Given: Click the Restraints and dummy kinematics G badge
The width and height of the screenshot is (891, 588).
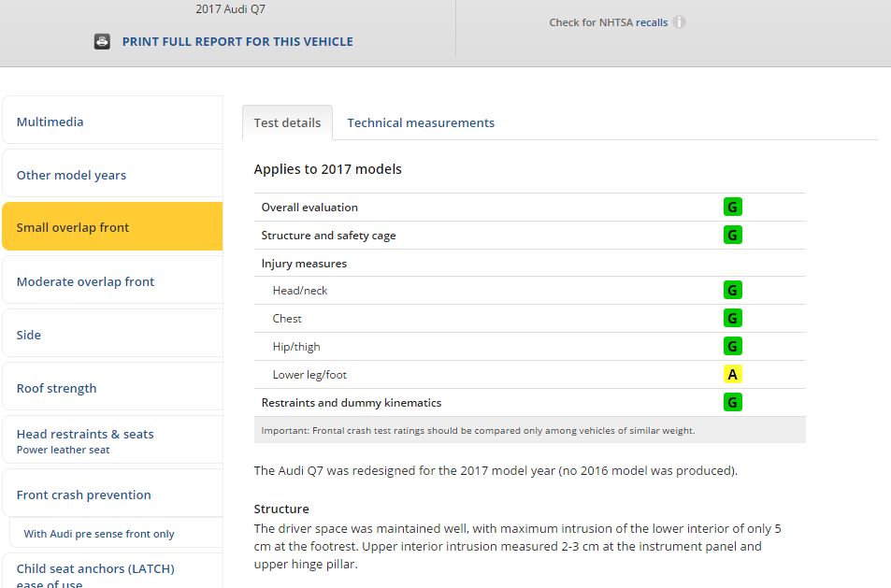Looking at the screenshot, I should [732, 402].
